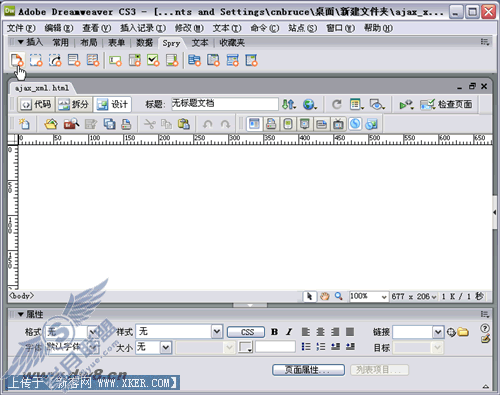
Task: Toggle unordered list formatting
Action: click(306, 347)
